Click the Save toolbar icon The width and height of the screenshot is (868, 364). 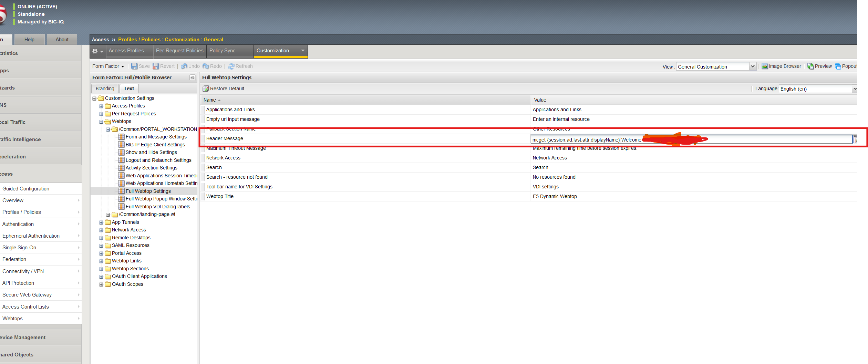pos(134,66)
